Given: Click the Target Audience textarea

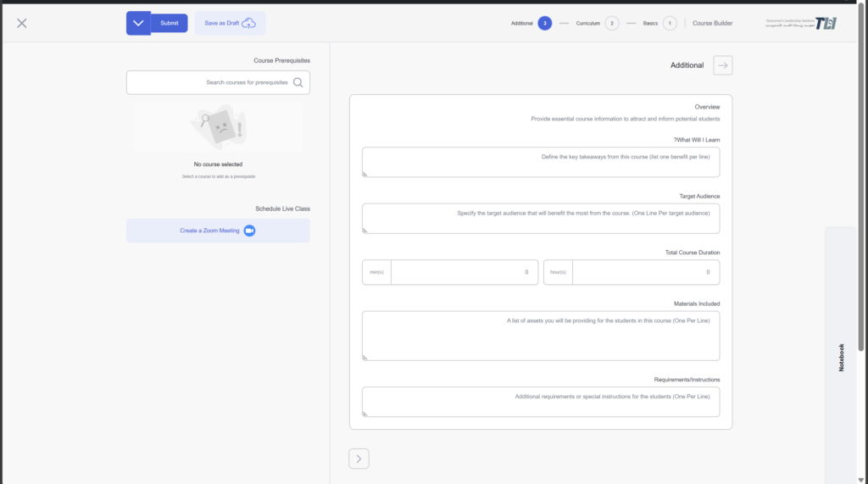Looking at the screenshot, I should point(540,218).
